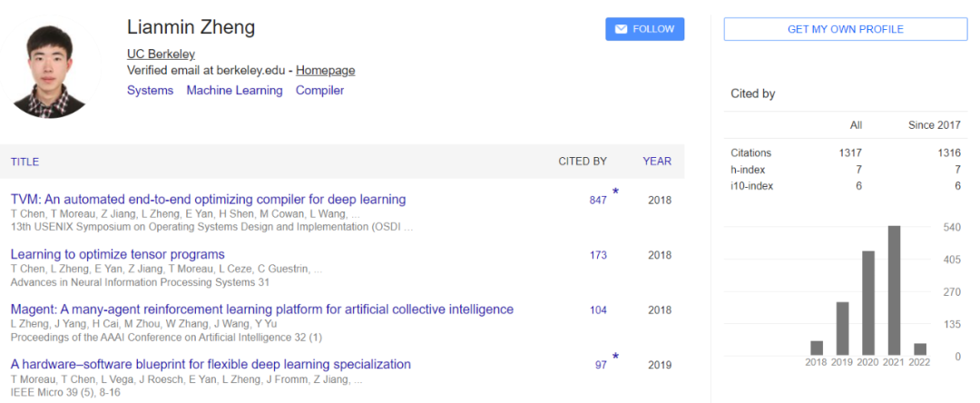Click the asterisk next to 847 citations

615,192
